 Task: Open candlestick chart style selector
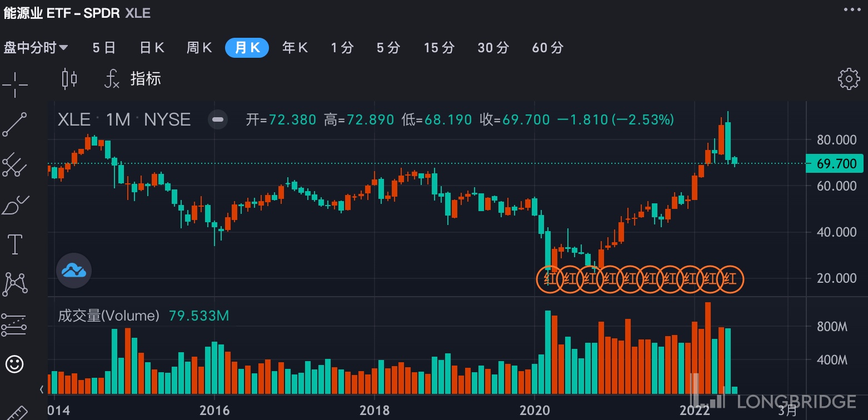tap(69, 79)
